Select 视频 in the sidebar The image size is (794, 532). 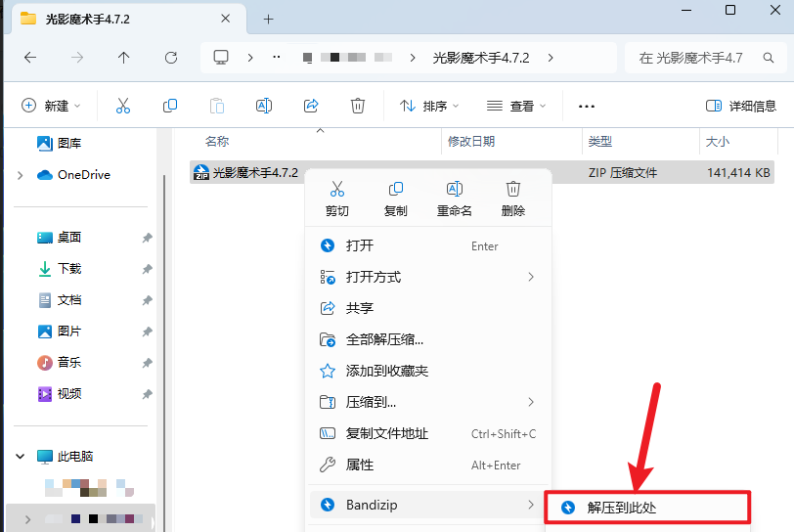point(68,394)
